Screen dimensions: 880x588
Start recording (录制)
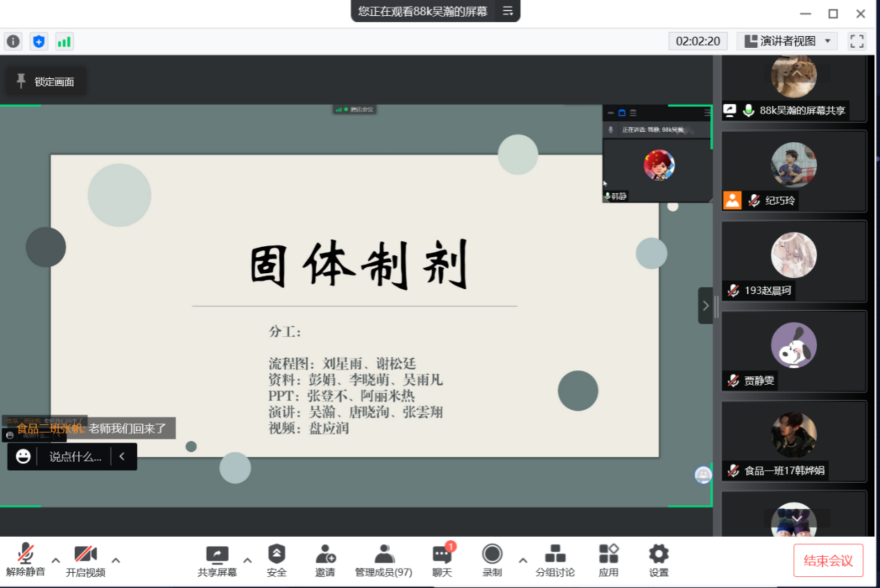pyautogui.click(x=492, y=560)
